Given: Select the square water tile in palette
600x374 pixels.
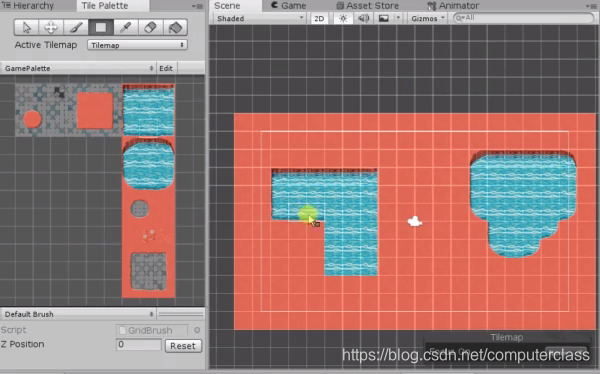Looking at the screenshot, I should tap(148, 110).
